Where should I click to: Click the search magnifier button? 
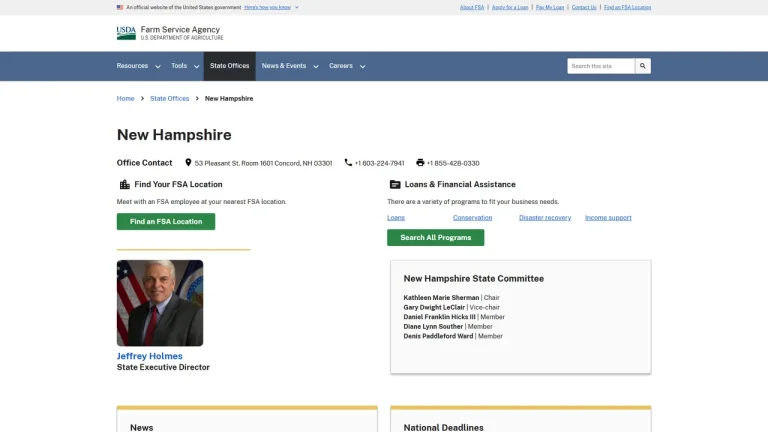coord(643,66)
